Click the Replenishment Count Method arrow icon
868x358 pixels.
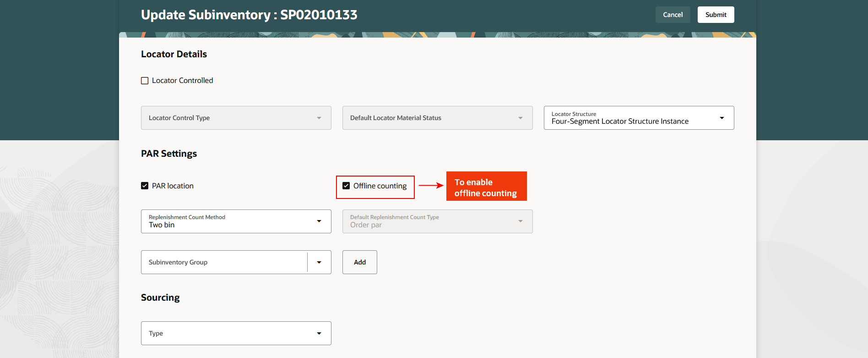click(319, 221)
